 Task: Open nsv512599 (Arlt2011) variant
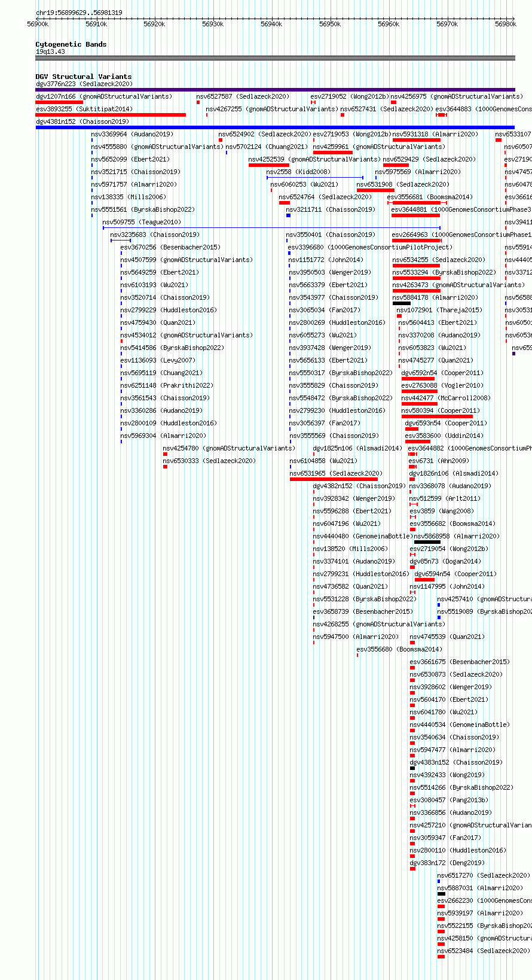tap(444, 498)
